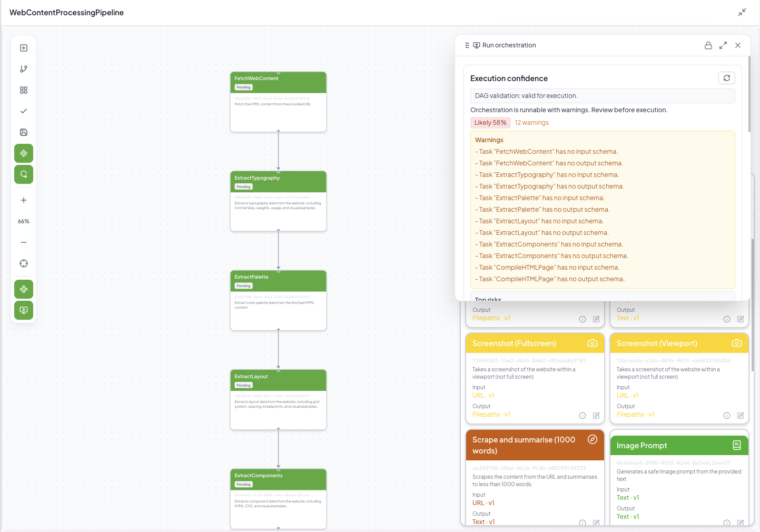This screenshot has height=532, width=760.
Task: Click the fit-to-view crosshair icon
Action: tap(24, 263)
